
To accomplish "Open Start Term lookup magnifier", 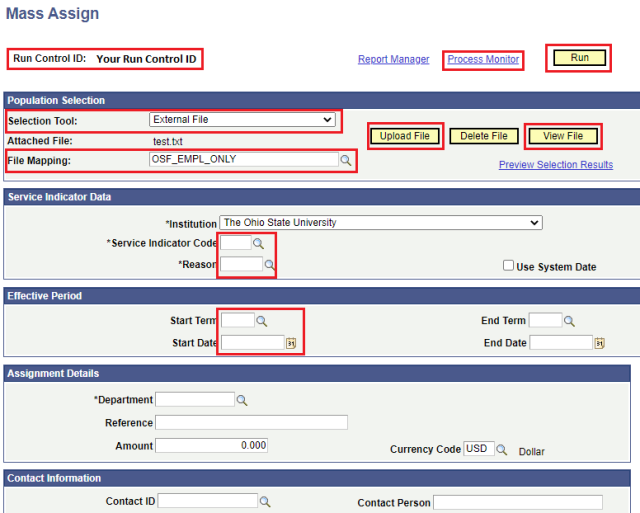I will [262, 321].
